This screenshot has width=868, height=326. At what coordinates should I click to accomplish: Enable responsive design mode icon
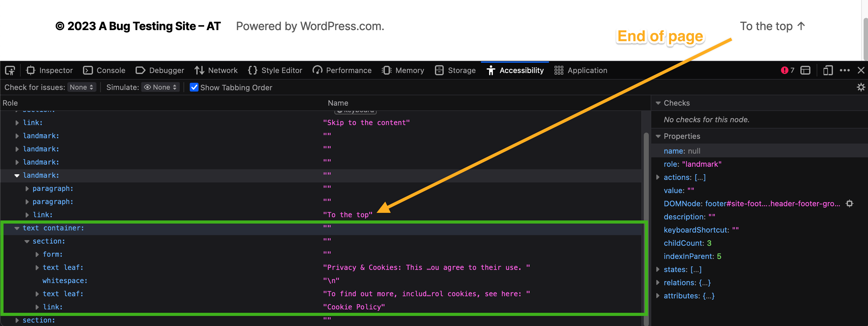(x=828, y=70)
